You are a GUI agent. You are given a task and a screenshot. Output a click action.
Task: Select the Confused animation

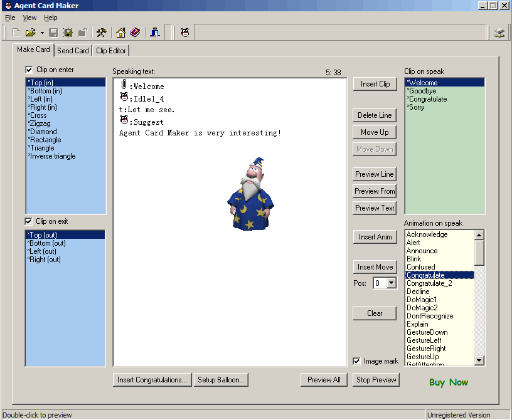tap(440, 267)
